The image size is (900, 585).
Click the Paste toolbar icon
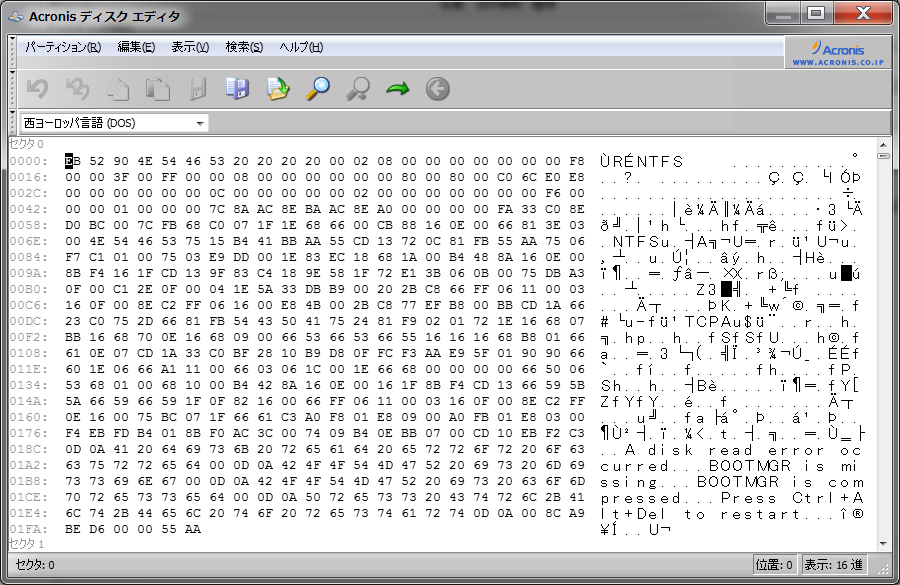(158, 89)
